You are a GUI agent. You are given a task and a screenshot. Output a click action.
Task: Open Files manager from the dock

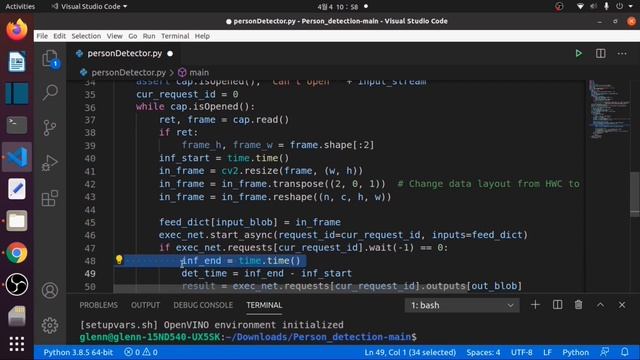pos(17,221)
